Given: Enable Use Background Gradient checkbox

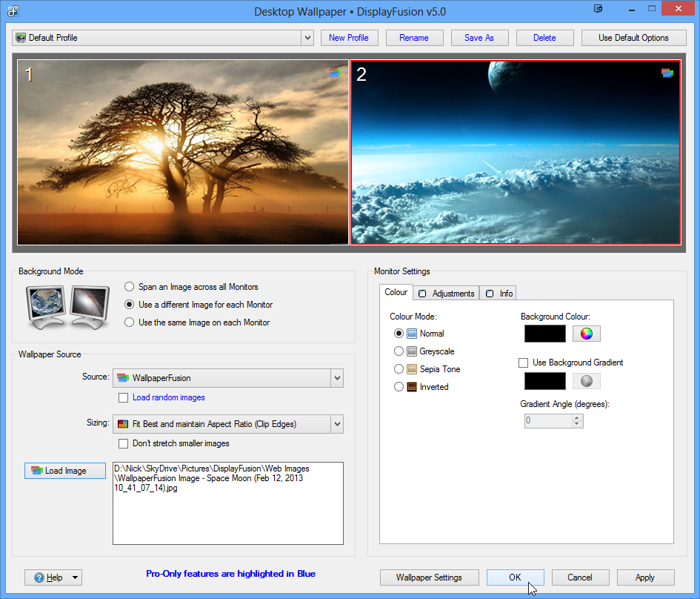Looking at the screenshot, I should tap(523, 363).
